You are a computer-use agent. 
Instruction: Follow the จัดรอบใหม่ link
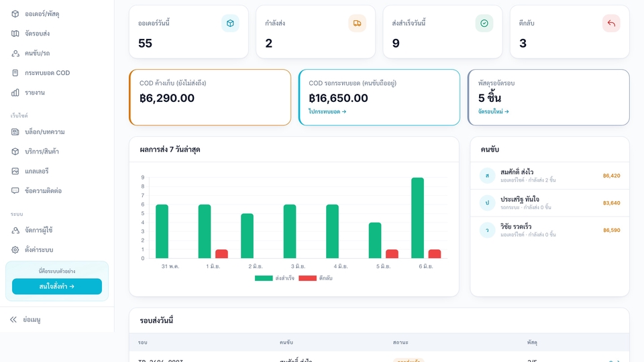pyautogui.click(x=493, y=111)
